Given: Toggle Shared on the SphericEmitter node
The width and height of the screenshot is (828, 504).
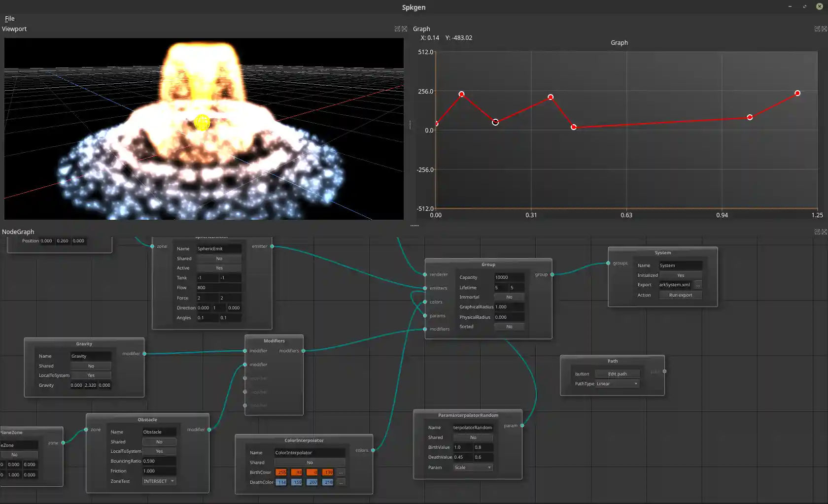Looking at the screenshot, I should click(219, 258).
